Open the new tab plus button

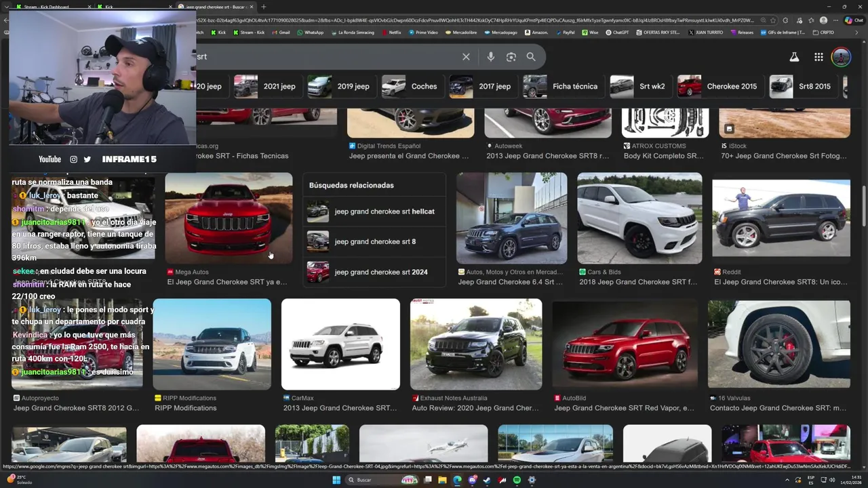click(263, 7)
